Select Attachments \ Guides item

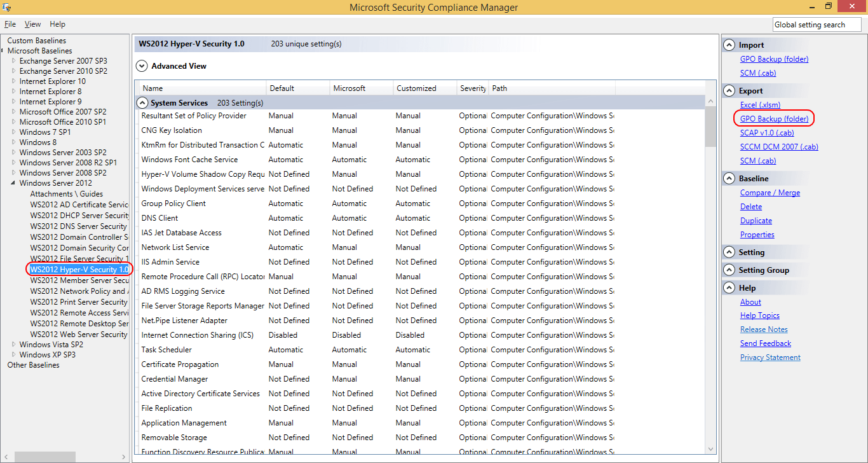point(66,194)
